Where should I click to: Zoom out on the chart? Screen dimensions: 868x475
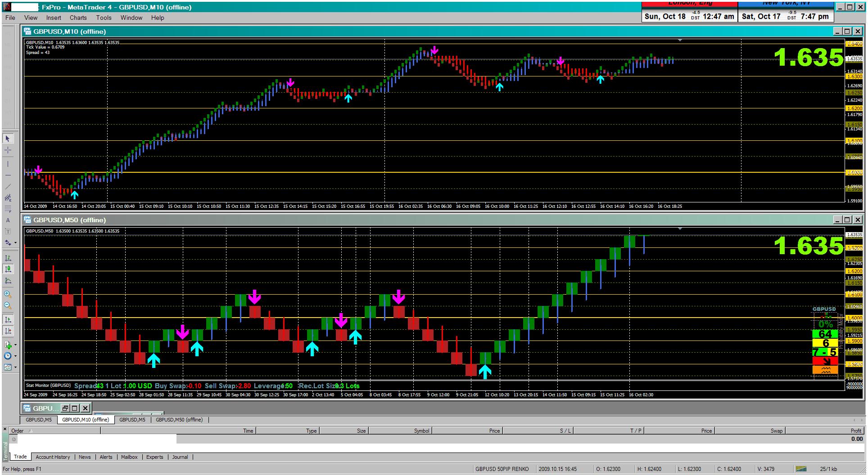click(8, 306)
